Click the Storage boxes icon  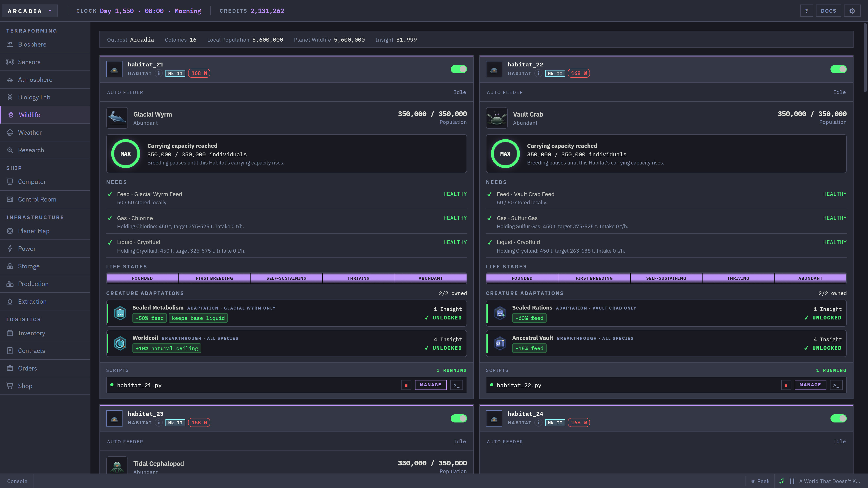click(10, 266)
